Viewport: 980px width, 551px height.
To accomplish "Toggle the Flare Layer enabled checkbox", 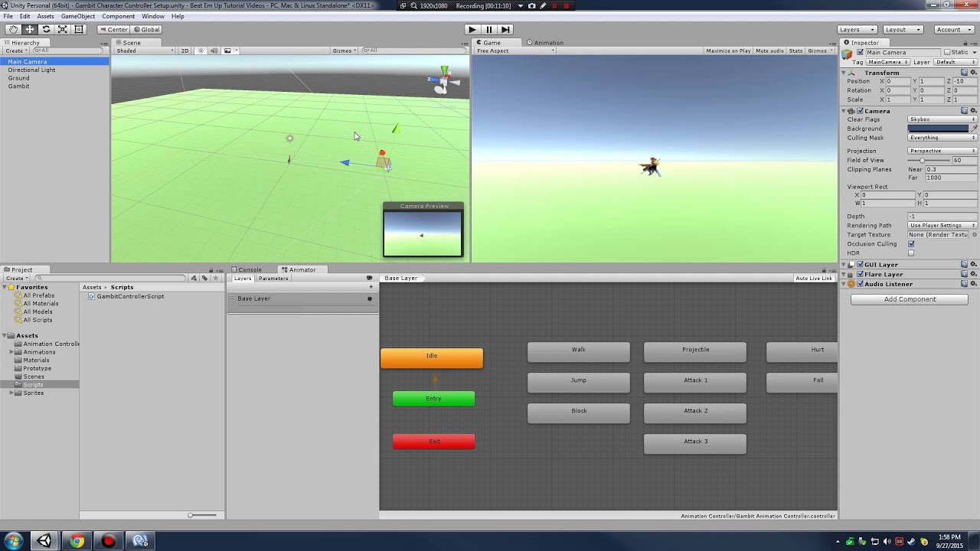I will pos(860,274).
